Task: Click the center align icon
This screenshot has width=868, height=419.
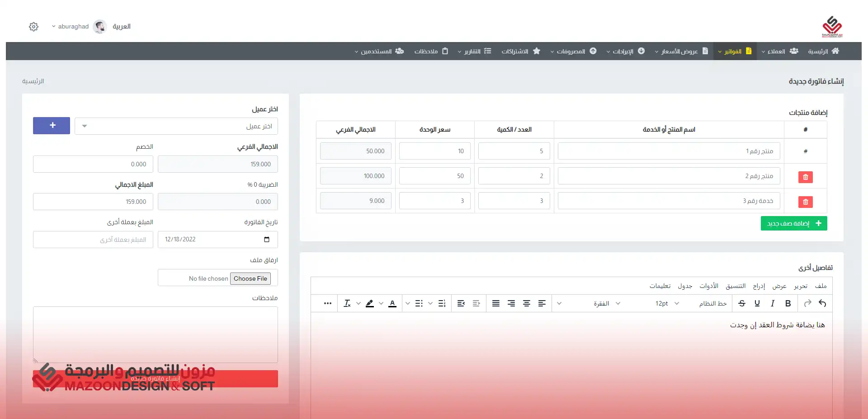Action: [527, 303]
